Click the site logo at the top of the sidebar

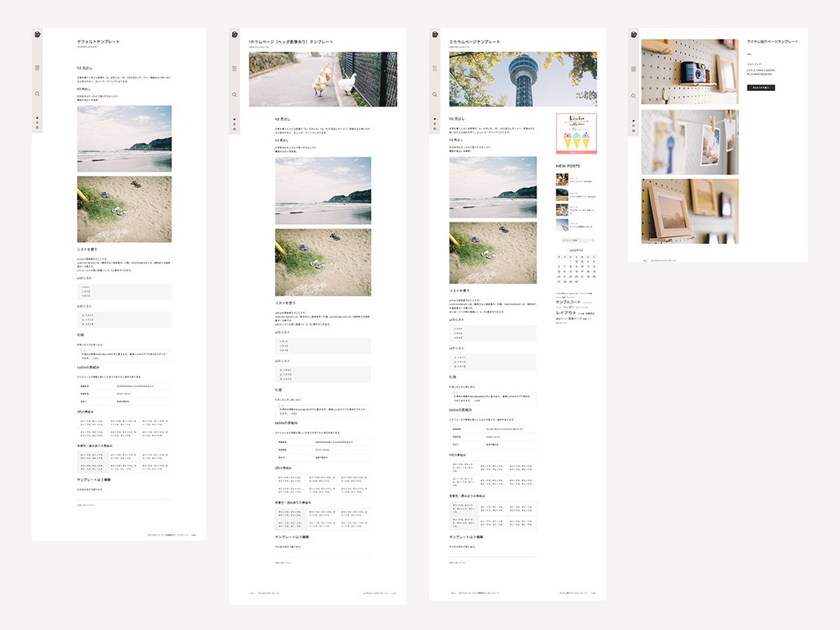[37, 34]
